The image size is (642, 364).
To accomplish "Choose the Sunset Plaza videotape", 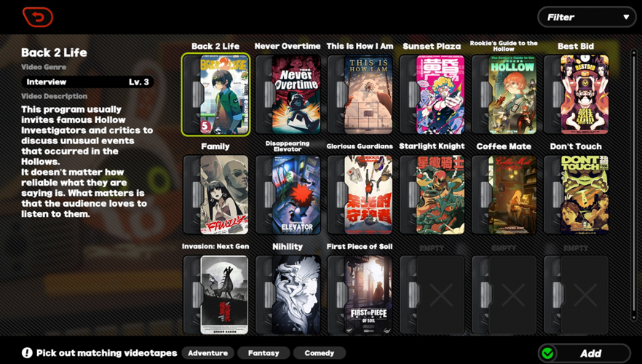I will (432, 95).
